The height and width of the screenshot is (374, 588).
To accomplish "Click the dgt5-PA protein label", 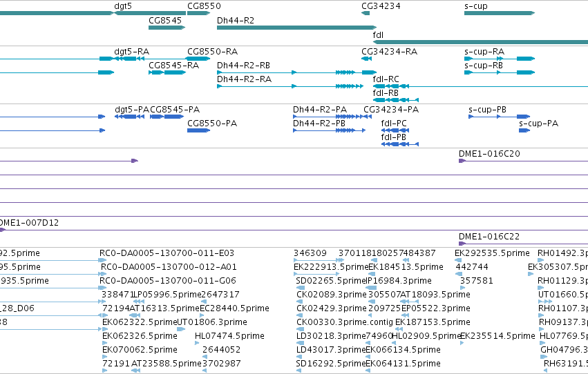I will 132,110.
